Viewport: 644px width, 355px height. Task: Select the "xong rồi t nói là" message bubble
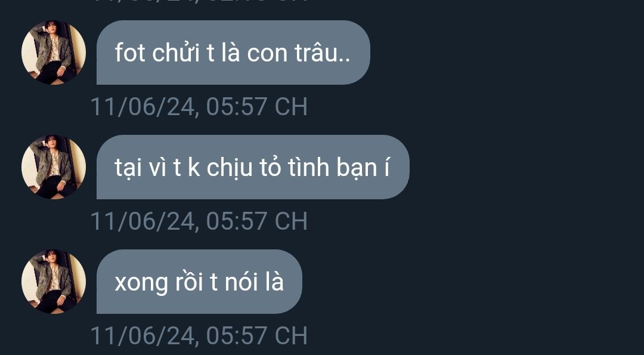[x=199, y=282]
